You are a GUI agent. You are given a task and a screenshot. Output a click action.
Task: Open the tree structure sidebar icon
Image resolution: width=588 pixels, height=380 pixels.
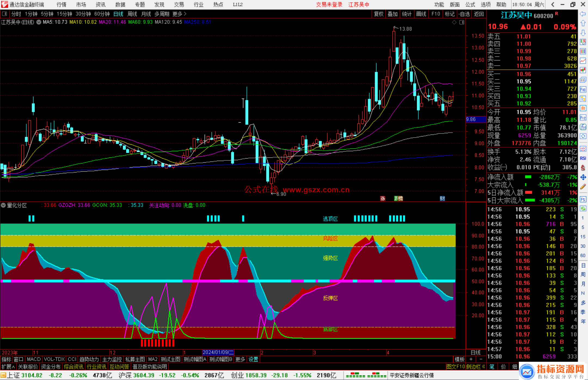pos(583,99)
